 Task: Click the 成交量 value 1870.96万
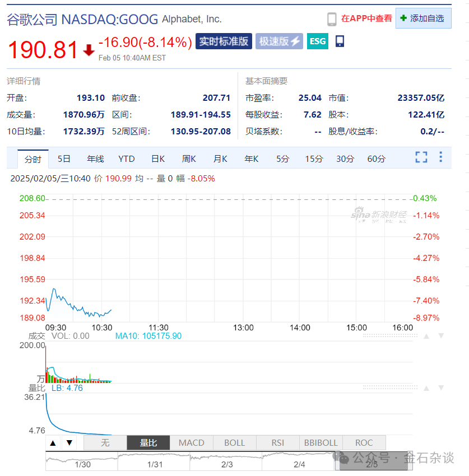click(84, 115)
